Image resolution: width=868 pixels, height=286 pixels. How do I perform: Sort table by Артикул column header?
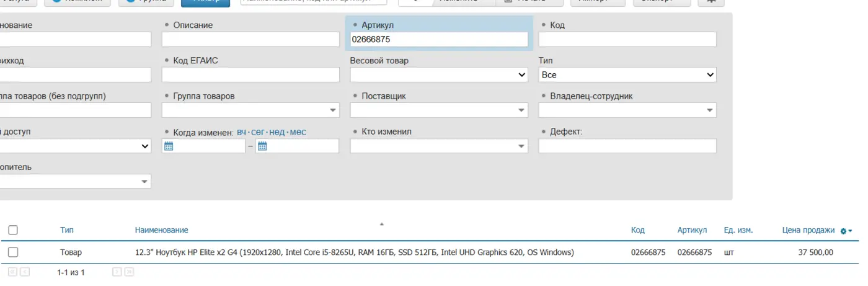tap(692, 230)
